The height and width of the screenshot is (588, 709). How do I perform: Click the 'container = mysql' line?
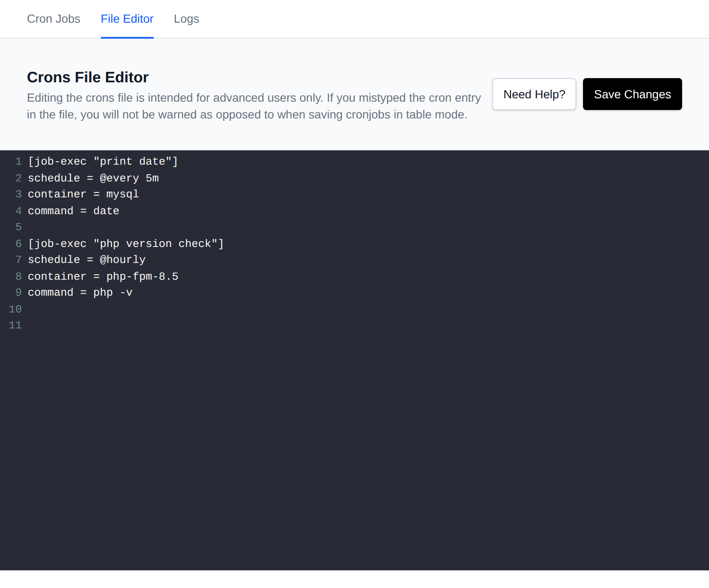point(83,194)
